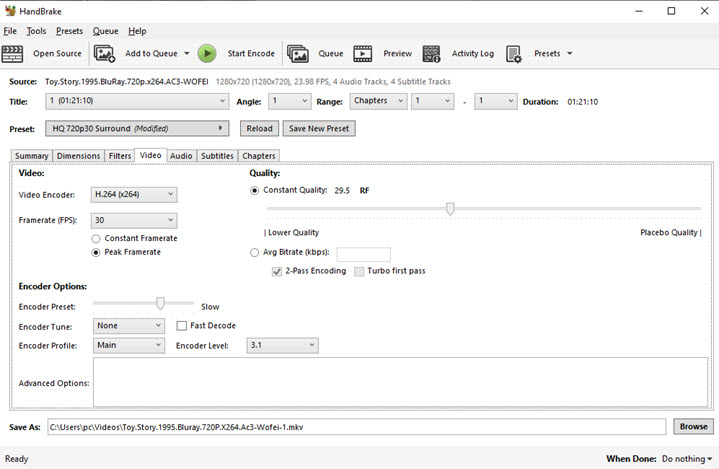Click the Browse button for destination
Image resolution: width=719 pixels, height=469 pixels.
(x=693, y=426)
